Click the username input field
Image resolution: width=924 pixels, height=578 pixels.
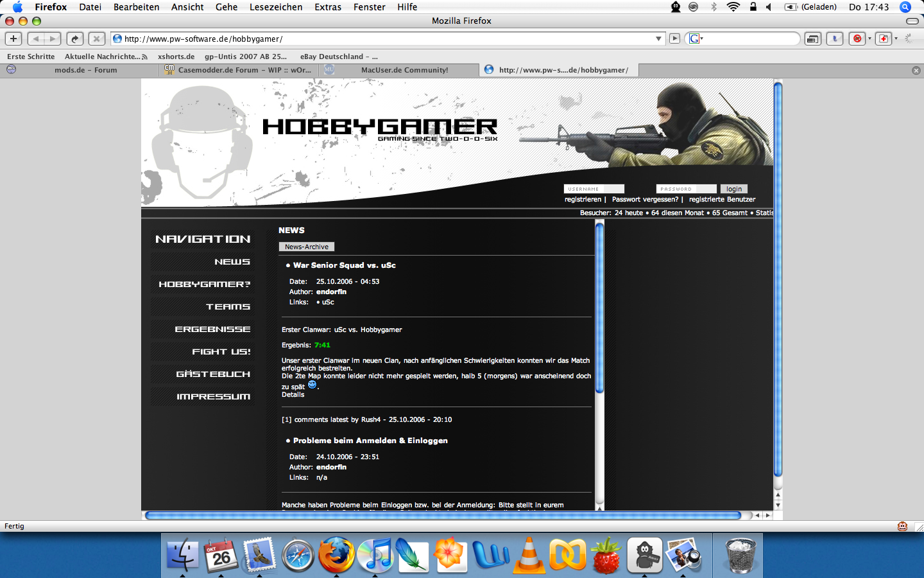coord(594,189)
